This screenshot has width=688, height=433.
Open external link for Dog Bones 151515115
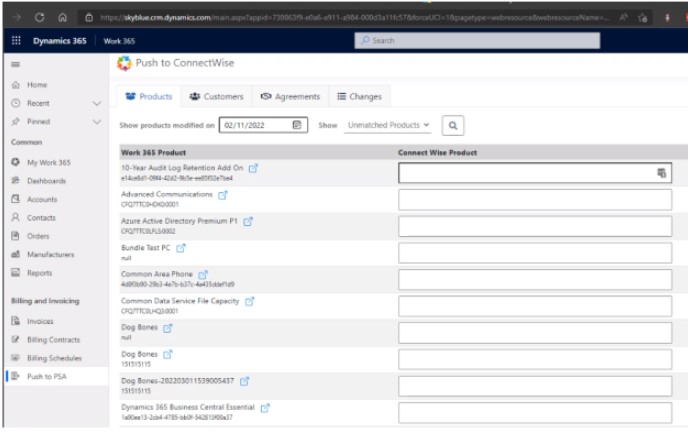[168, 354]
